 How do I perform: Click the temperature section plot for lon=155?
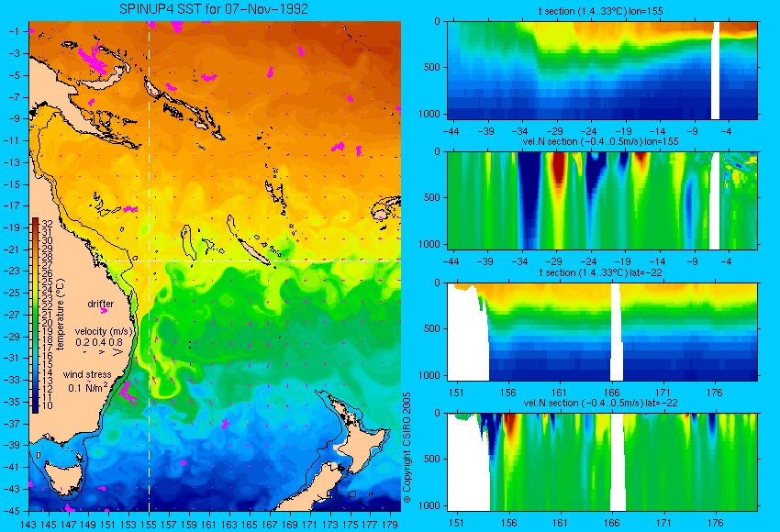[x=602, y=70]
